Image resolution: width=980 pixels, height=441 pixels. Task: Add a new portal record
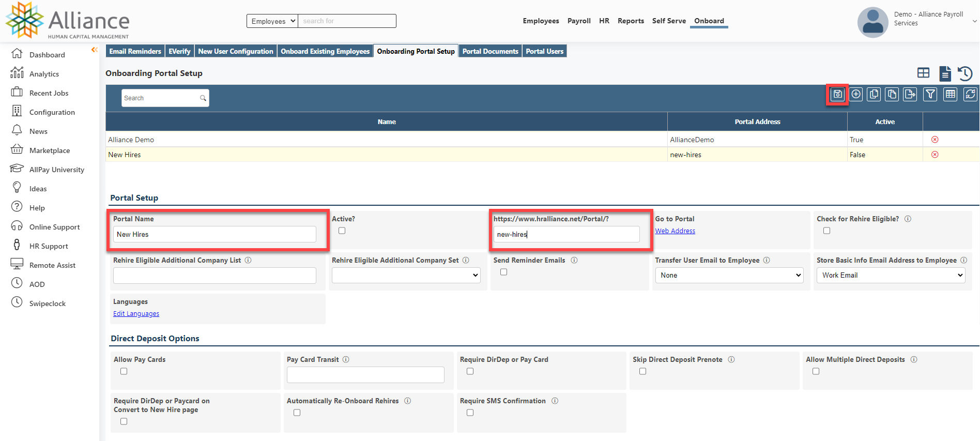856,94
